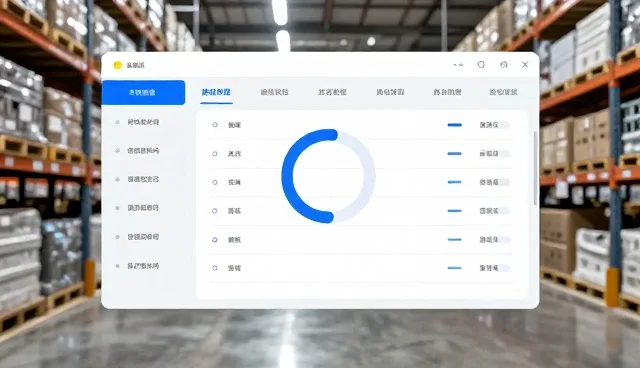
Task: Toggle the switch at the end of fourth row
Action: (x=503, y=211)
